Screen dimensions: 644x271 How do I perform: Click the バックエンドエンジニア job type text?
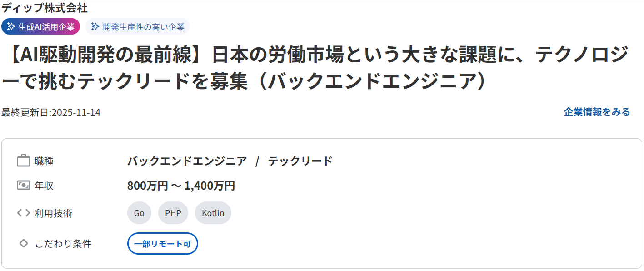(x=187, y=161)
